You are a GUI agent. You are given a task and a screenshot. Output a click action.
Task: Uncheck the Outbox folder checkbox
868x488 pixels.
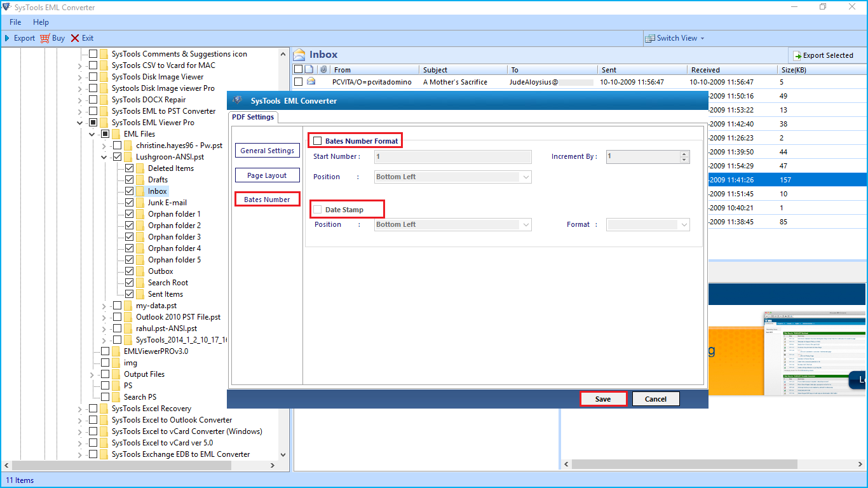[130, 271]
